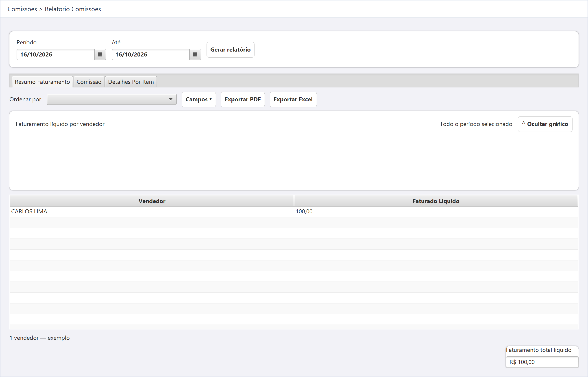Open the Ordenar por dropdown
The height and width of the screenshot is (377, 588).
[x=111, y=99]
